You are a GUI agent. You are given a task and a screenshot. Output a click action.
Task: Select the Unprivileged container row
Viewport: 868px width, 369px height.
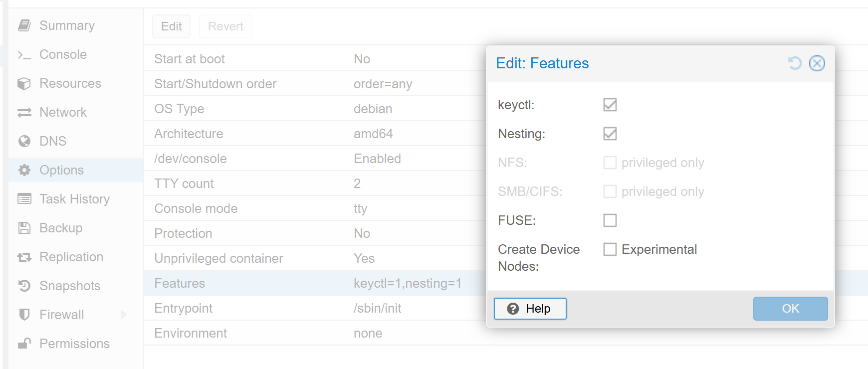point(506,258)
